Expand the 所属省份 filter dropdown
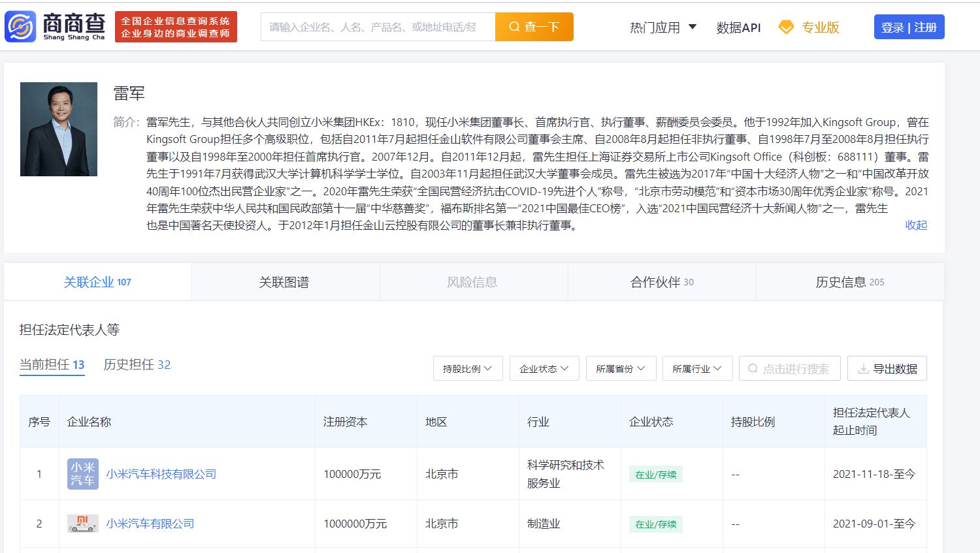 tap(621, 368)
